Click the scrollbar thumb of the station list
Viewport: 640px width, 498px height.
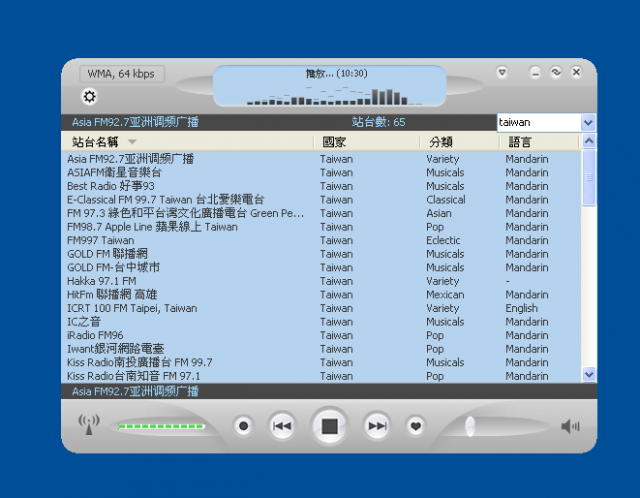pos(589,178)
